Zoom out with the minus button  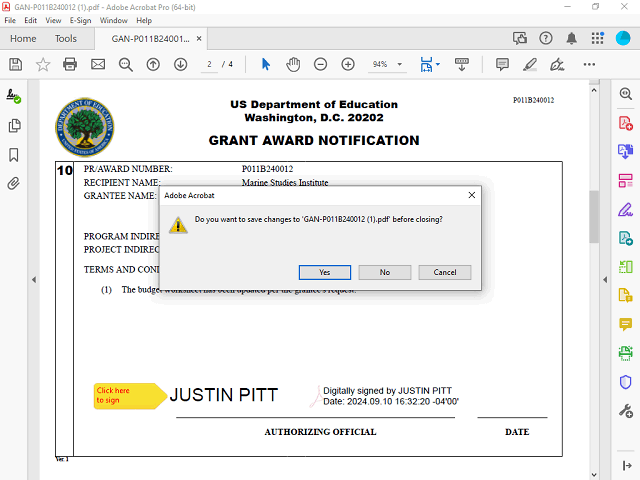tap(320, 64)
